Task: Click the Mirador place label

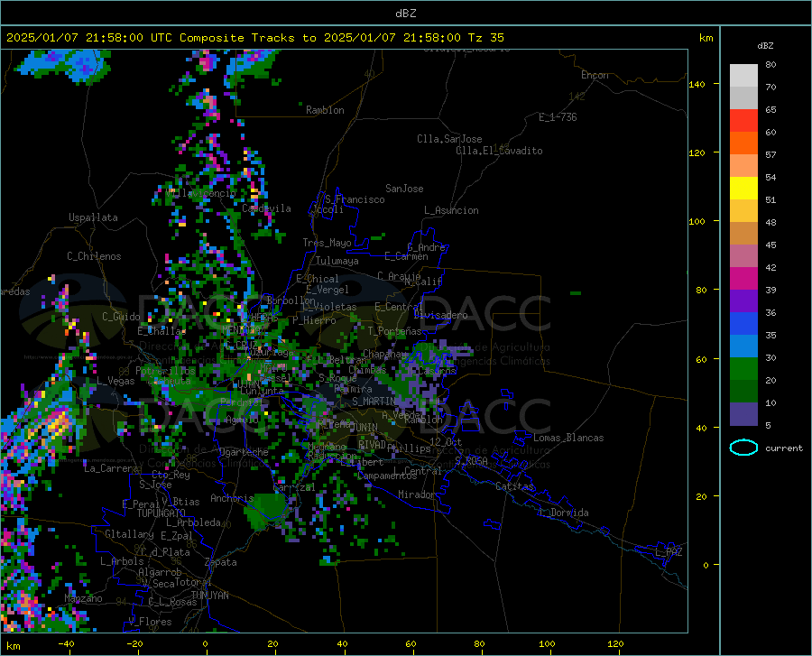Action: 417,494
